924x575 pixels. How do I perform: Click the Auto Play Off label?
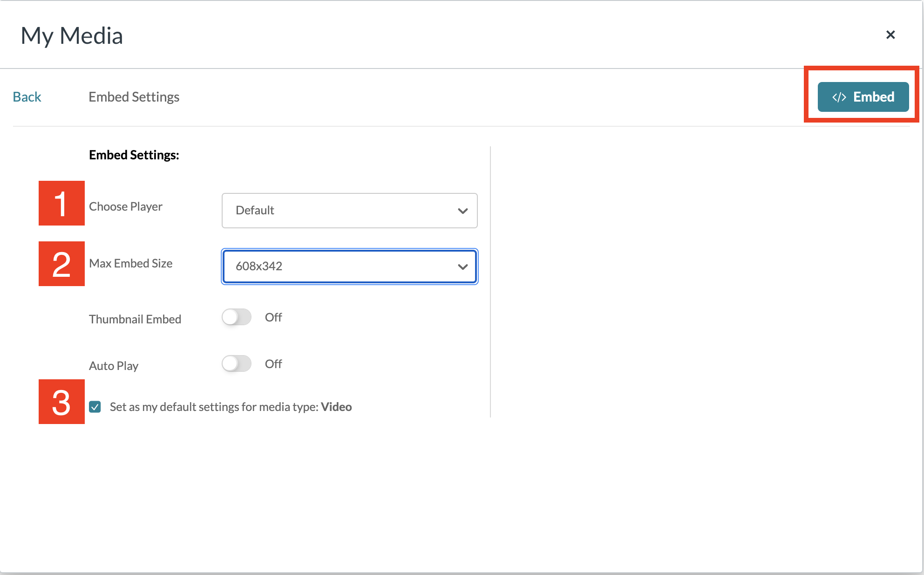273,364
